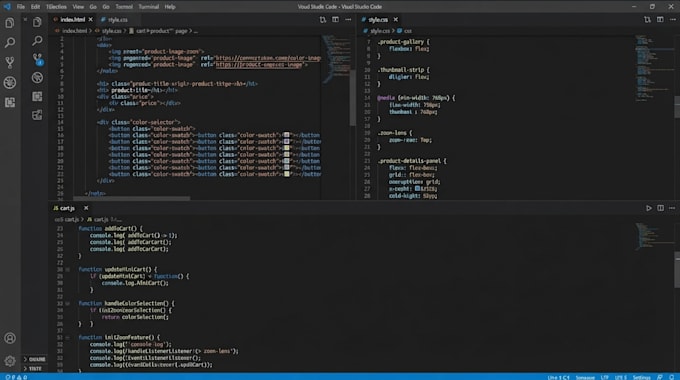The image size is (680, 380).
Task: Close the right-group style.css tab
Action: coord(396,20)
